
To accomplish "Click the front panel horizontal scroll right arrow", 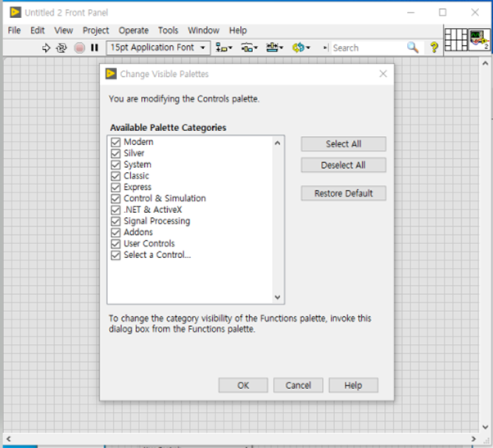I will tap(473, 439).
